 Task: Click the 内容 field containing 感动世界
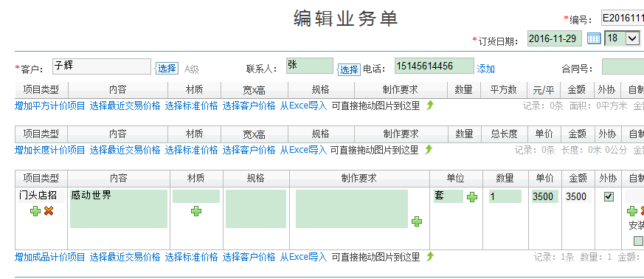(x=119, y=209)
